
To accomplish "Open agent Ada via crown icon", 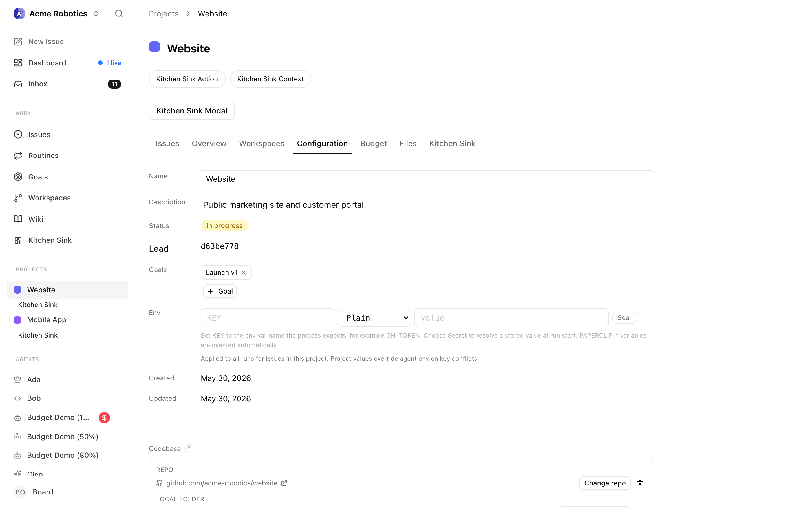I will tap(17, 379).
